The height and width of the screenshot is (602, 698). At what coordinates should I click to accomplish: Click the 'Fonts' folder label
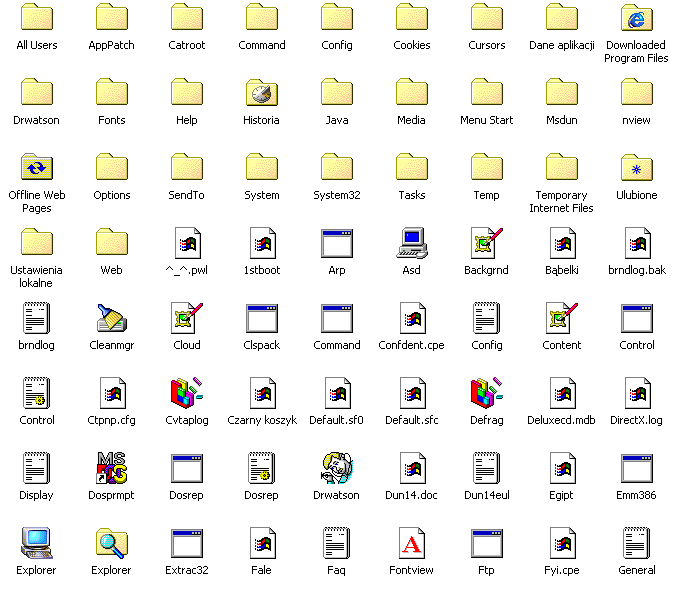point(112,120)
